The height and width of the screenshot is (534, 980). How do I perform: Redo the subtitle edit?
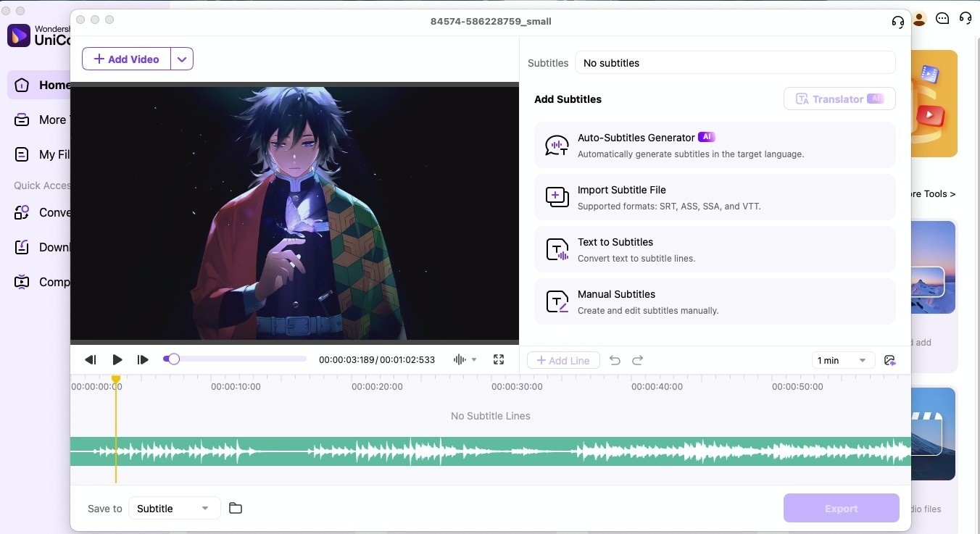click(x=638, y=360)
